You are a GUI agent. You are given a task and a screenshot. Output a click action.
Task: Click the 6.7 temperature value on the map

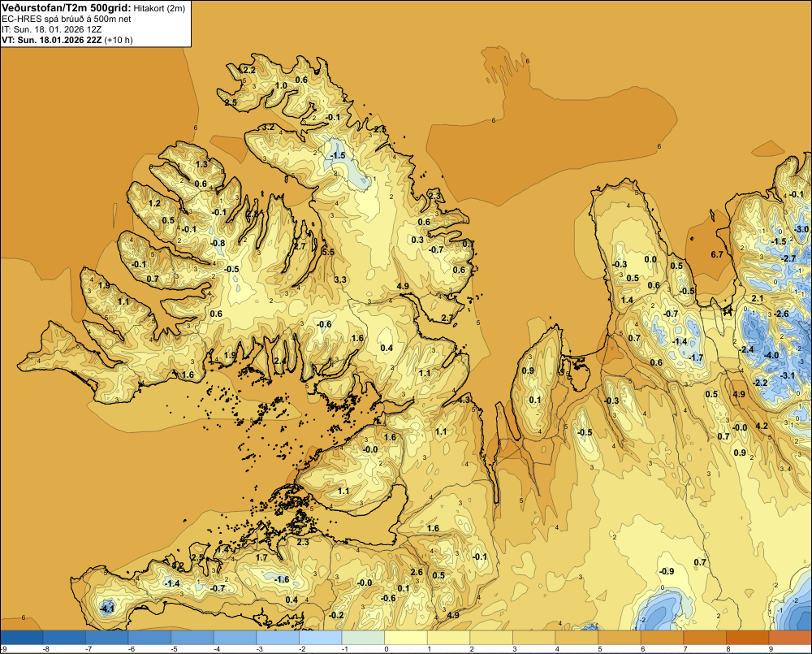point(717,254)
